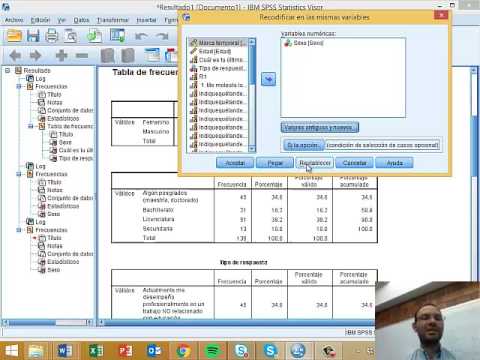The image size is (480, 360).
Task: Open the Archivo menu
Action: tap(14, 20)
